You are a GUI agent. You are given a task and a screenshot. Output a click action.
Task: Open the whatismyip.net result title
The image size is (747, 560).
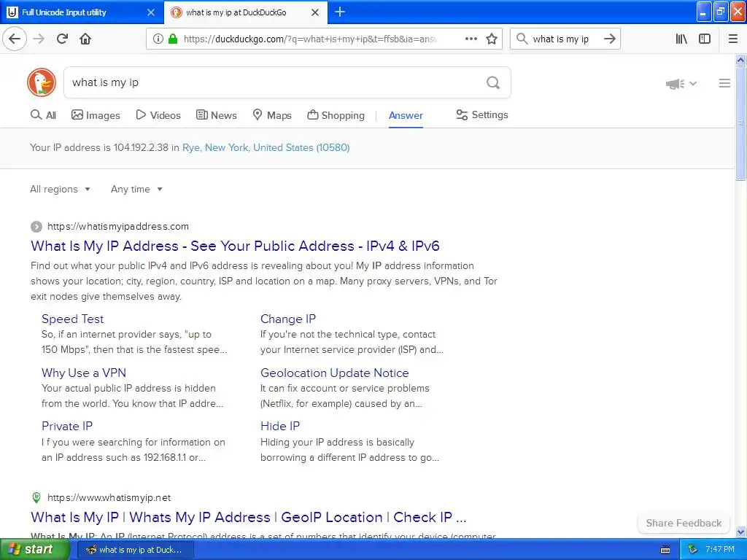coord(248,518)
